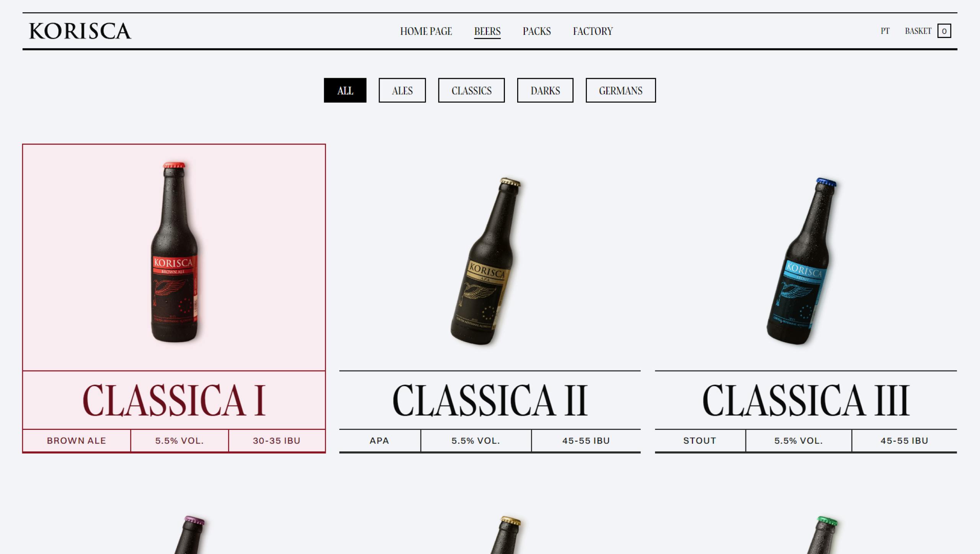Select the gold-capped bottle in second row
The image size is (980, 554).
[505, 535]
